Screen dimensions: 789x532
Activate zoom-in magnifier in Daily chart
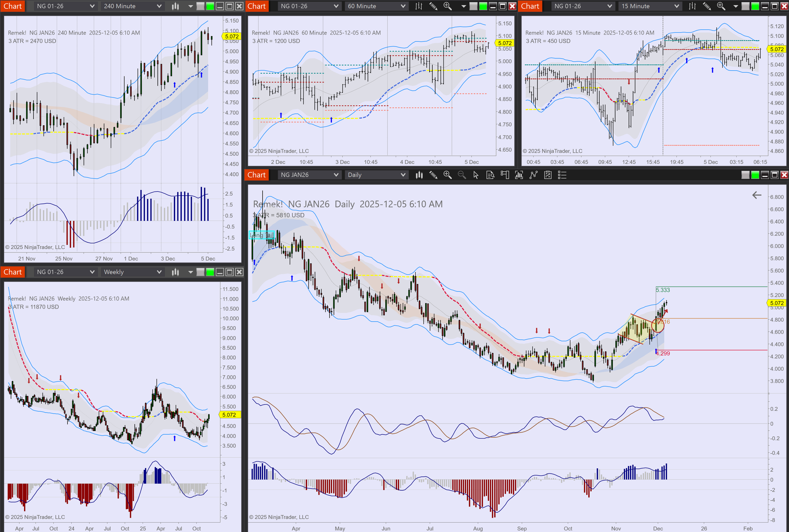448,175
